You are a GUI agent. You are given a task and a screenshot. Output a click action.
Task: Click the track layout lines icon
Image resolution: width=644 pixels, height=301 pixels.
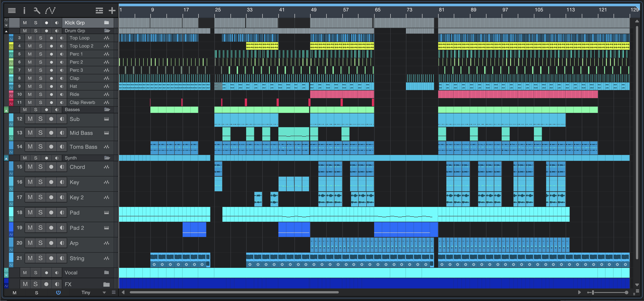coord(99,11)
